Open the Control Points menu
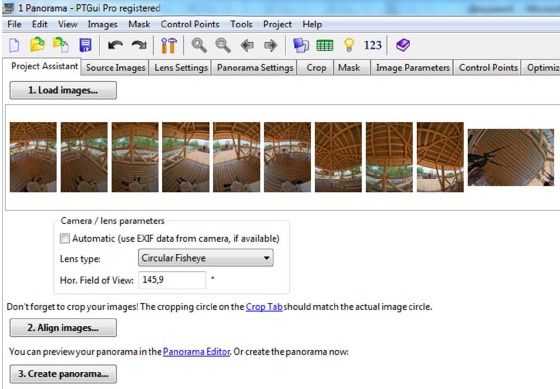The height and width of the screenshot is (389, 560). [x=190, y=24]
